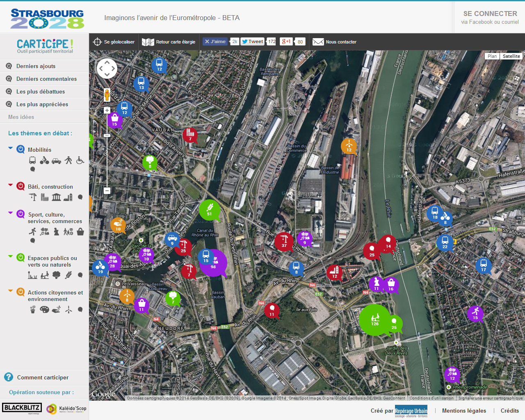The height and width of the screenshot is (420, 525).
Task: Click the construction crane filter icon
Action: [x=33, y=197]
